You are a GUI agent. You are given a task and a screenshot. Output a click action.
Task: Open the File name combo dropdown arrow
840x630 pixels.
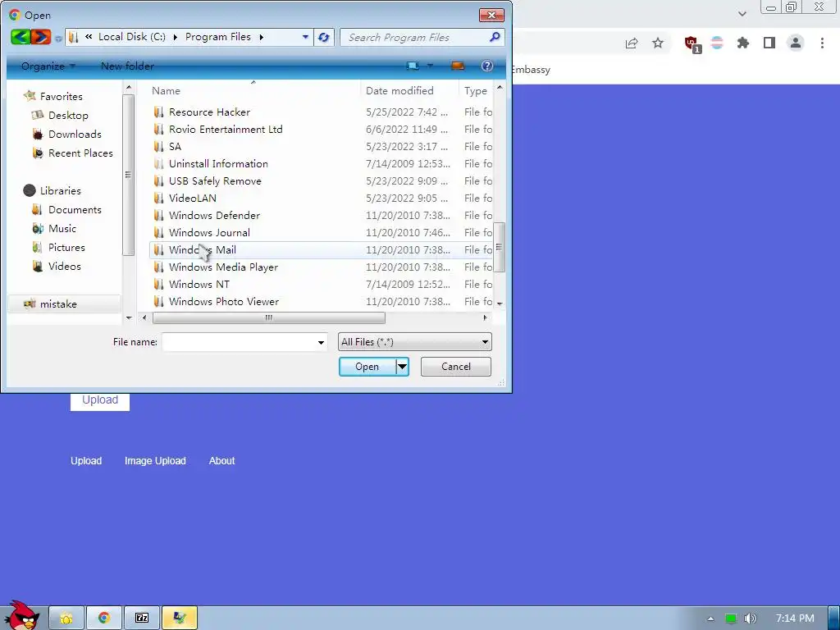click(321, 342)
